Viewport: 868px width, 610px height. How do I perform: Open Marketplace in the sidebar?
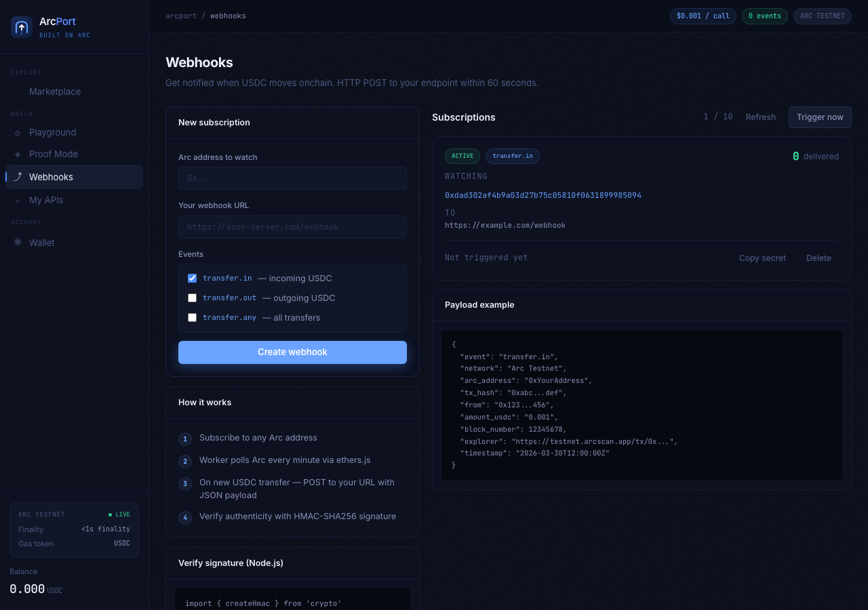coord(74,91)
